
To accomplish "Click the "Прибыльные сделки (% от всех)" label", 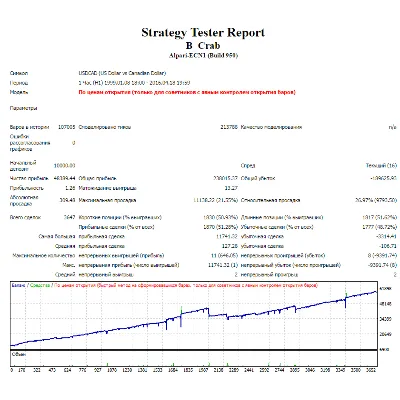I will pos(116,227).
